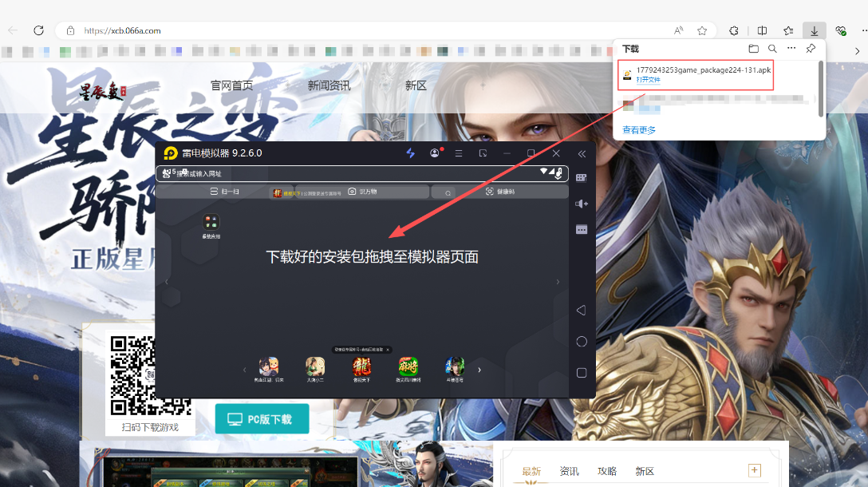The width and height of the screenshot is (868, 487).
Task: Expand the favorites bar overflow chevron
Action: tap(858, 52)
